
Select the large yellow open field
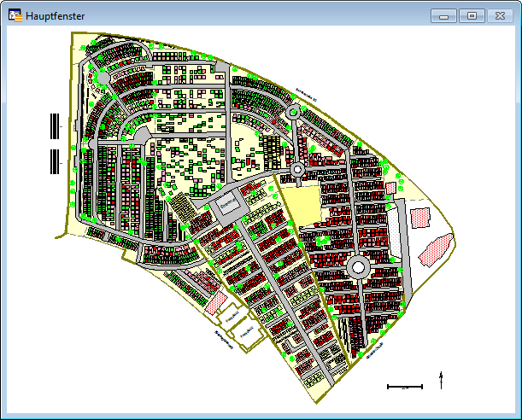tap(301, 206)
